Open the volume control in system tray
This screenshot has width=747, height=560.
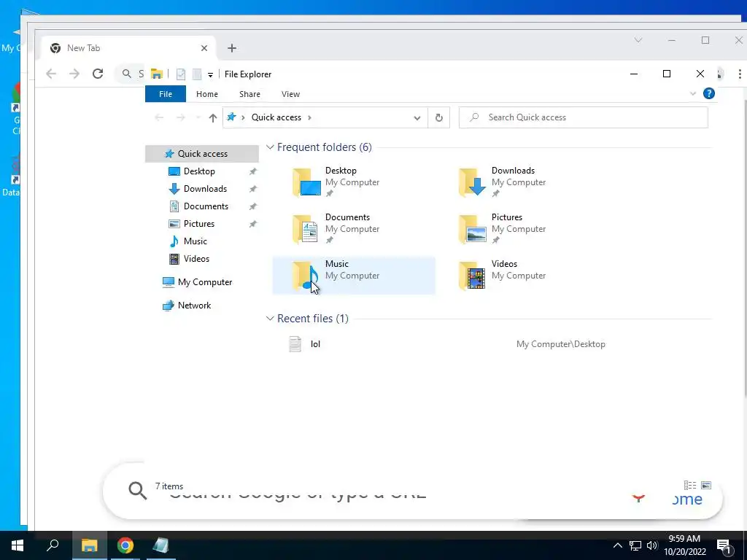click(x=651, y=545)
